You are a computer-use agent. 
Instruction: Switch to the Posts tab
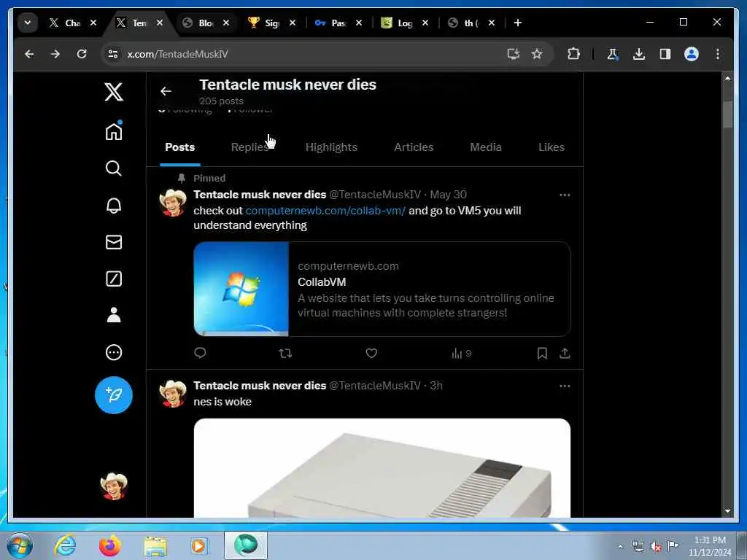tap(179, 147)
